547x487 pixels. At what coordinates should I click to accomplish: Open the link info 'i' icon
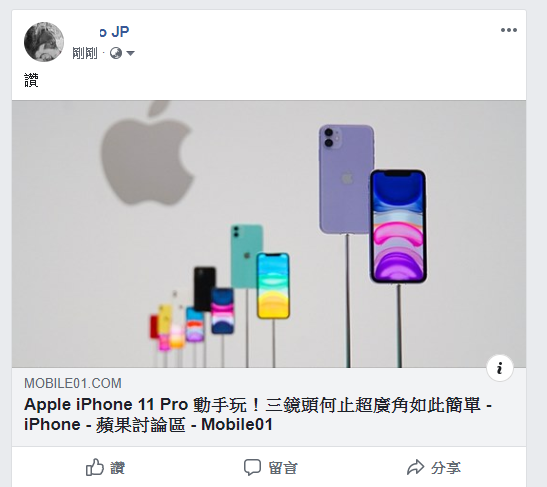[500, 368]
